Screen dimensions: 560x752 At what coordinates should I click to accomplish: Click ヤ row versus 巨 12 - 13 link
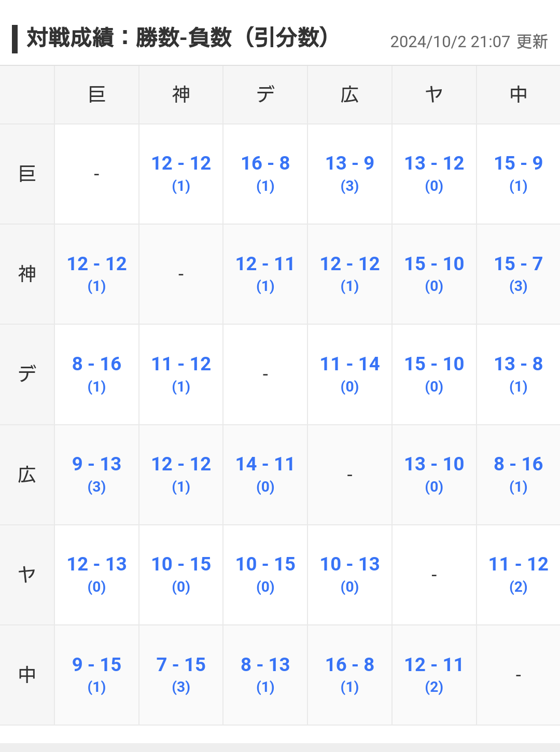96,565
